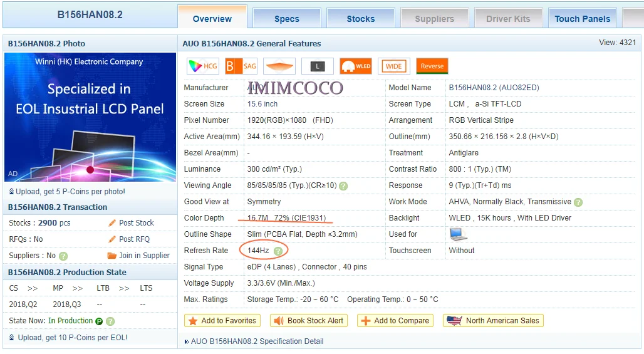Click help icon beside 144Hz refresh rate

coord(278,251)
